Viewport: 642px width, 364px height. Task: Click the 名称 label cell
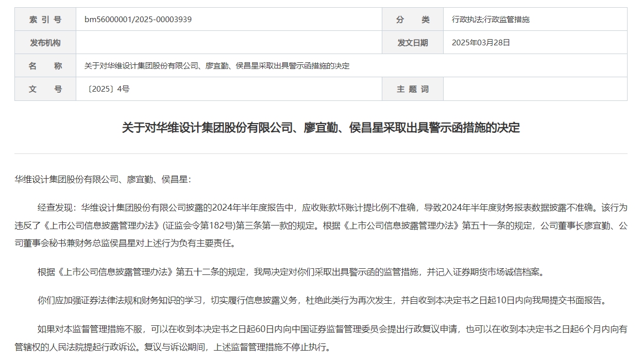click(45, 66)
